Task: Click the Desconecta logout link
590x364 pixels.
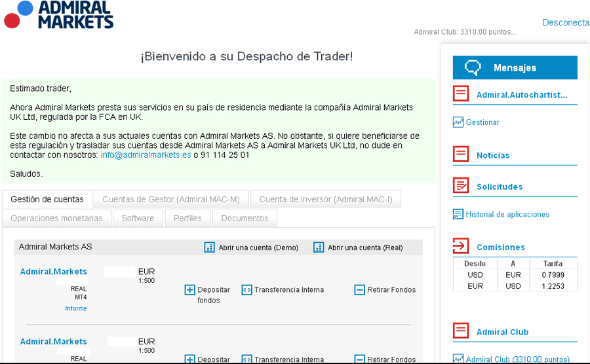Action: (565, 22)
